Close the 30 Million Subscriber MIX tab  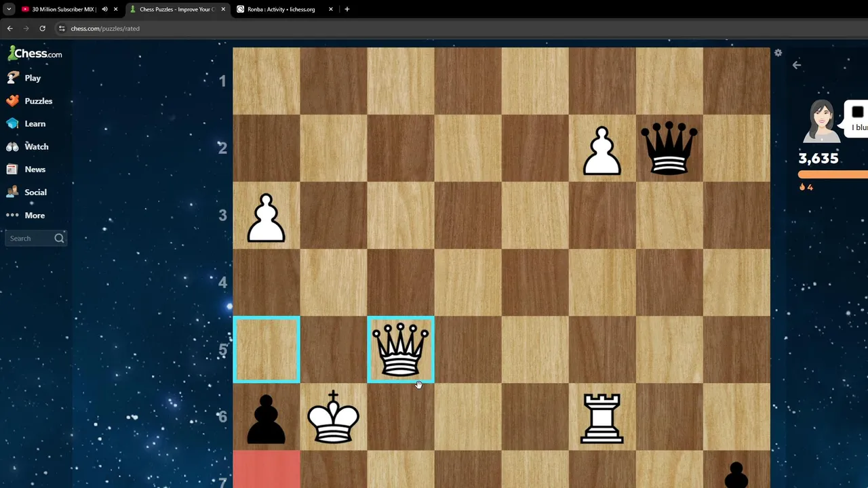coord(116,9)
